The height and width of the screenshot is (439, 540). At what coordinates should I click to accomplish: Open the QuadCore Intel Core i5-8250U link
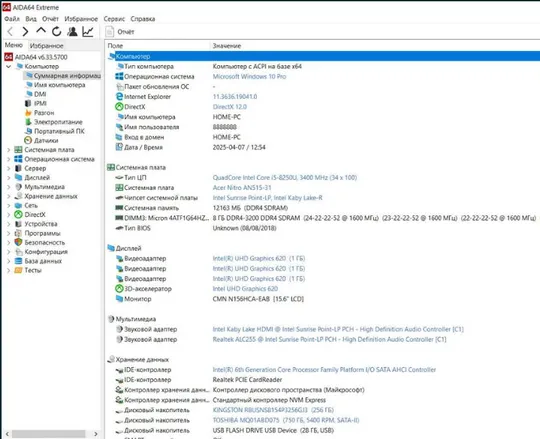(x=285, y=178)
